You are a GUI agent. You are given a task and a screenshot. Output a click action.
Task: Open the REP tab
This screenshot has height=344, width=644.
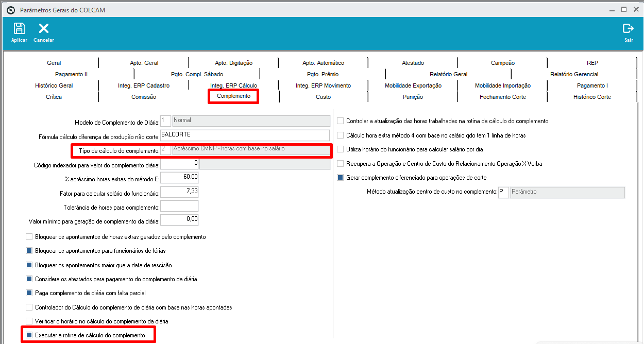tap(592, 63)
